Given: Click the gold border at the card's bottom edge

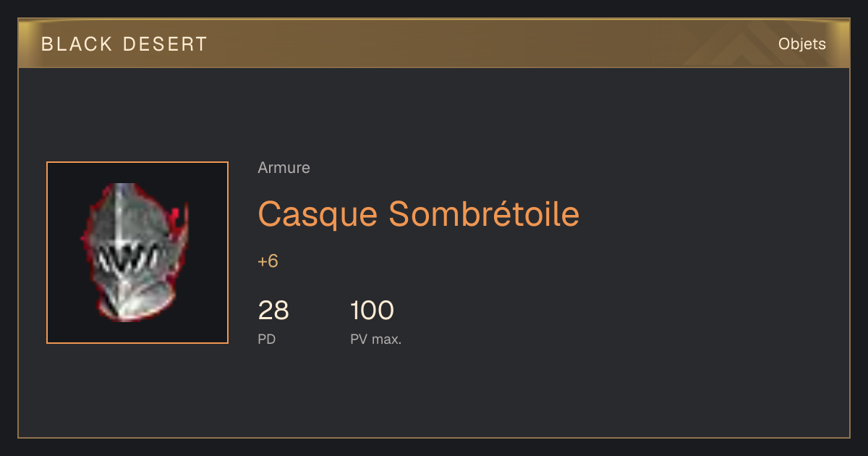Looking at the screenshot, I should pyautogui.click(x=434, y=437).
